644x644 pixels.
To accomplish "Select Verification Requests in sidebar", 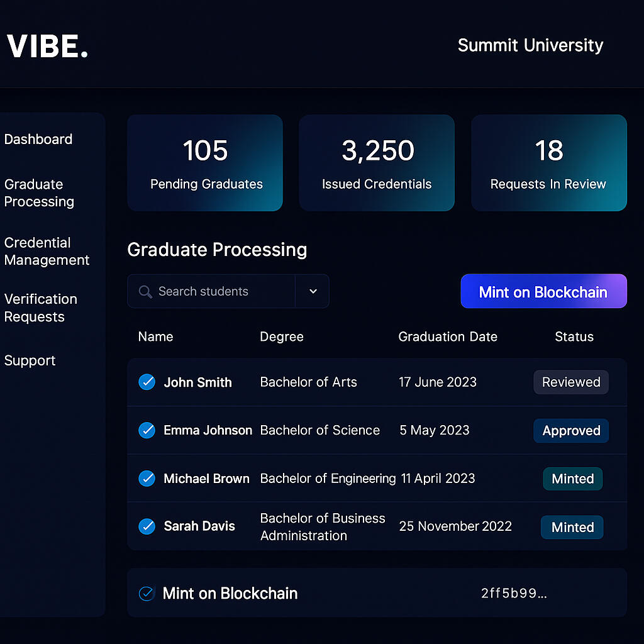I will point(41,308).
